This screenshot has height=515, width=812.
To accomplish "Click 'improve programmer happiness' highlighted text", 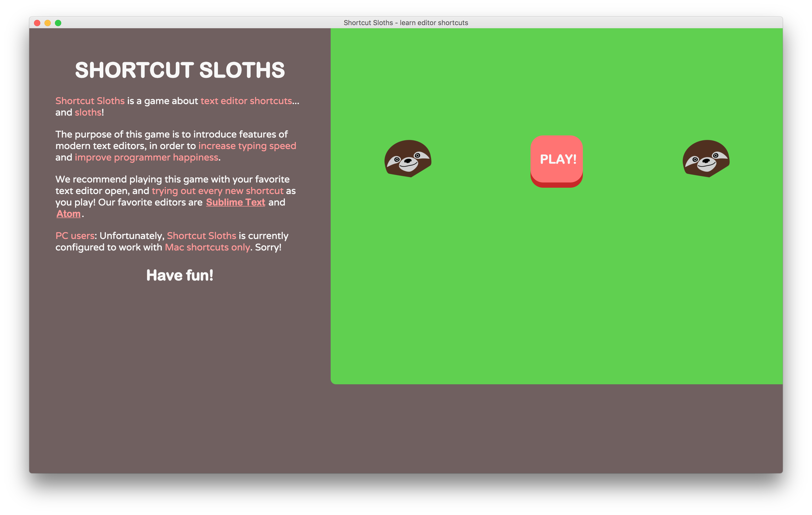I will (x=146, y=157).
